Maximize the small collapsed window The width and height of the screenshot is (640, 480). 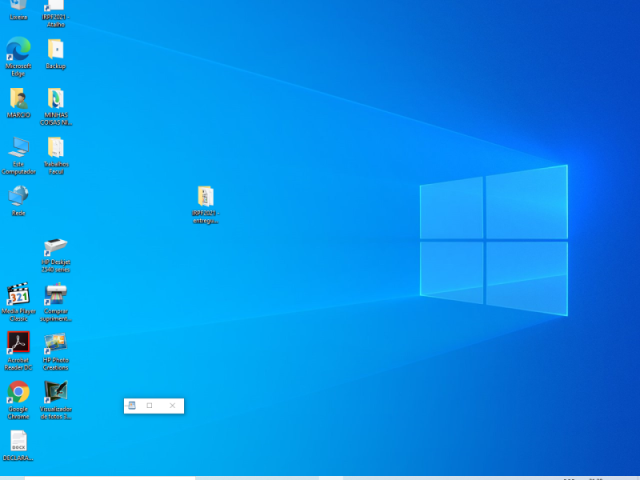coord(149,405)
